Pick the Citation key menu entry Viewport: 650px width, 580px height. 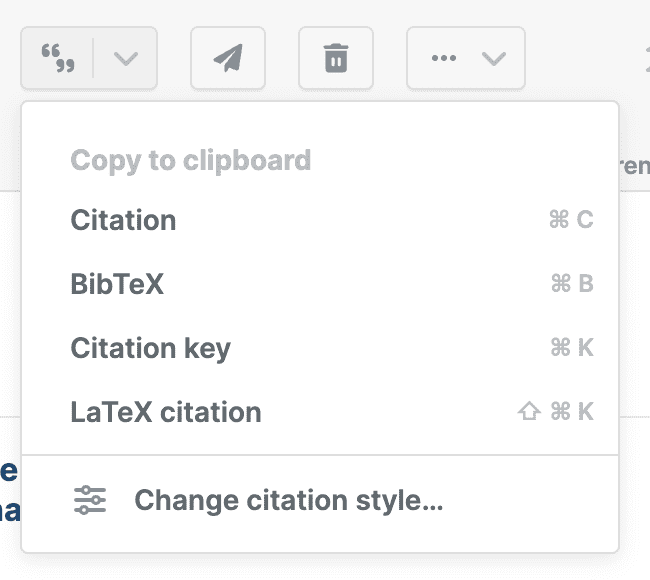(150, 348)
